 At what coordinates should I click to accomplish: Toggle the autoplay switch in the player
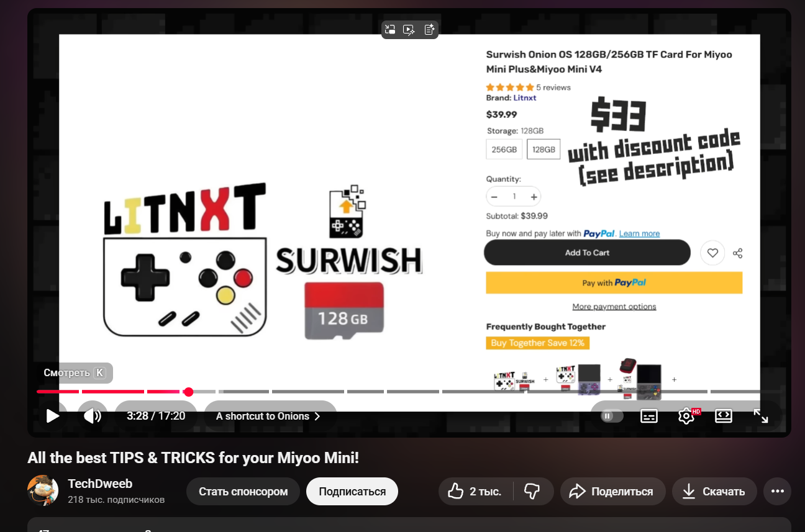612,416
